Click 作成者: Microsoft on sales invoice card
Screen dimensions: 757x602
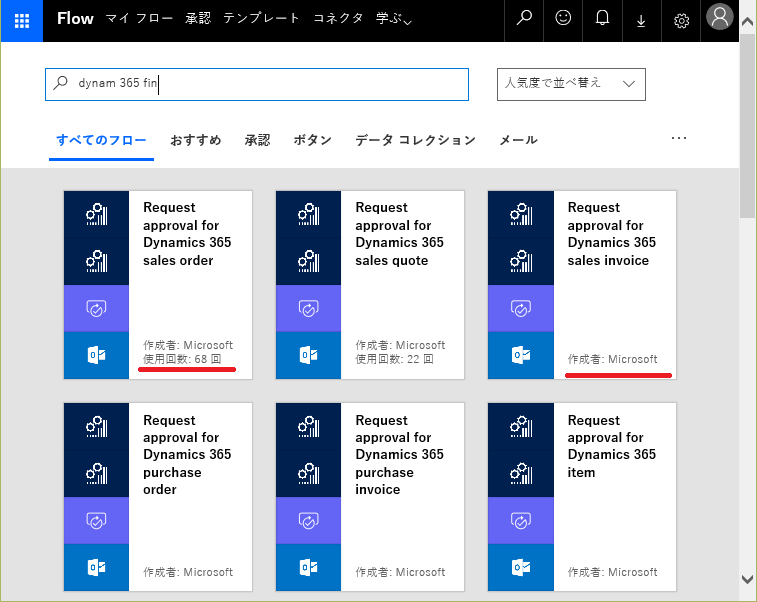[612, 359]
